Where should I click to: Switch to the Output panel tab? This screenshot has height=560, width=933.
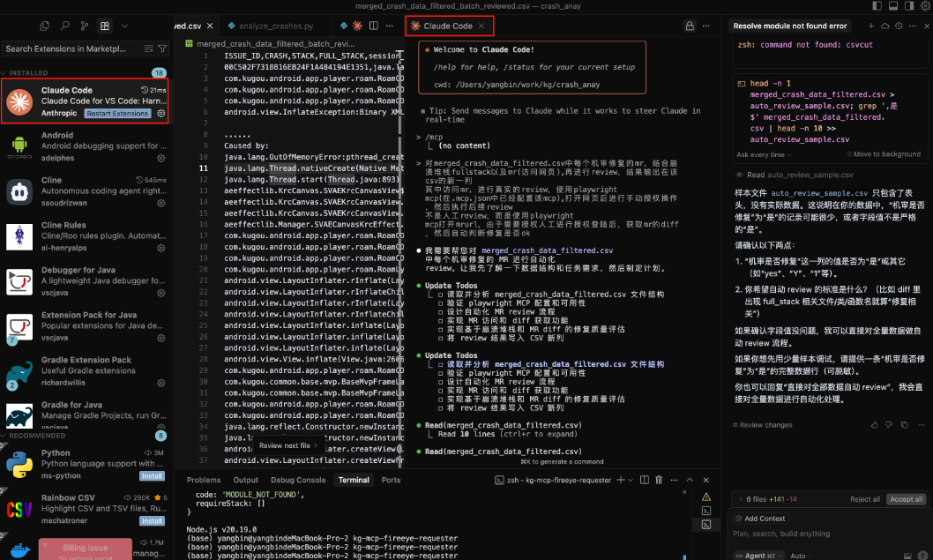click(246, 481)
